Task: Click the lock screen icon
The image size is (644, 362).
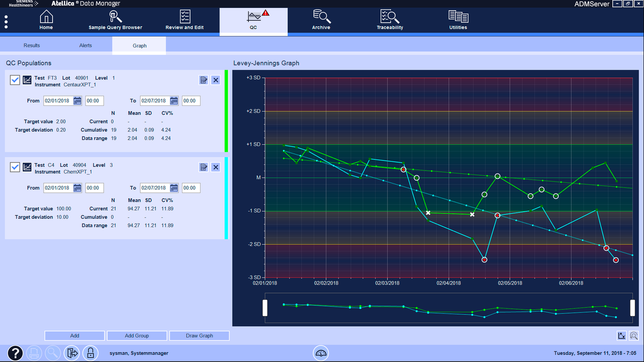Action: coord(90,353)
